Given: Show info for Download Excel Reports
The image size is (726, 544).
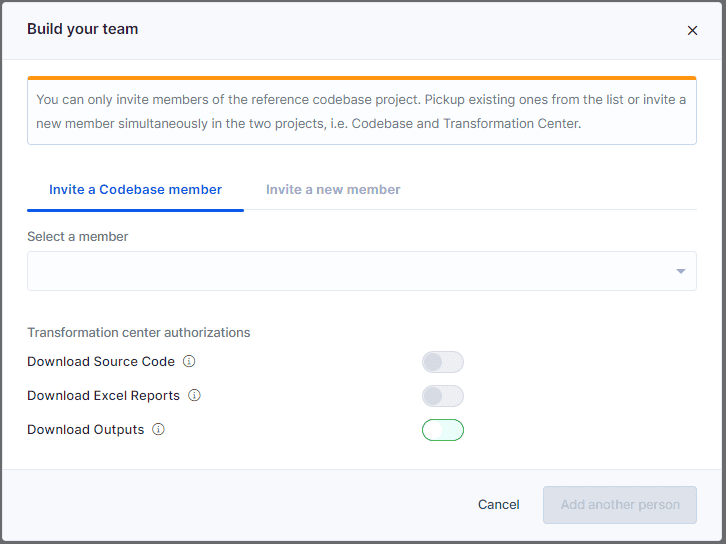Looking at the screenshot, I should (194, 395).
